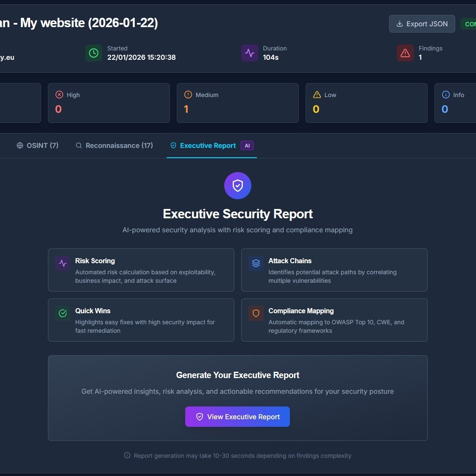Choose the Low severity card
476x476 pixels.
click(x=367, y=103)
